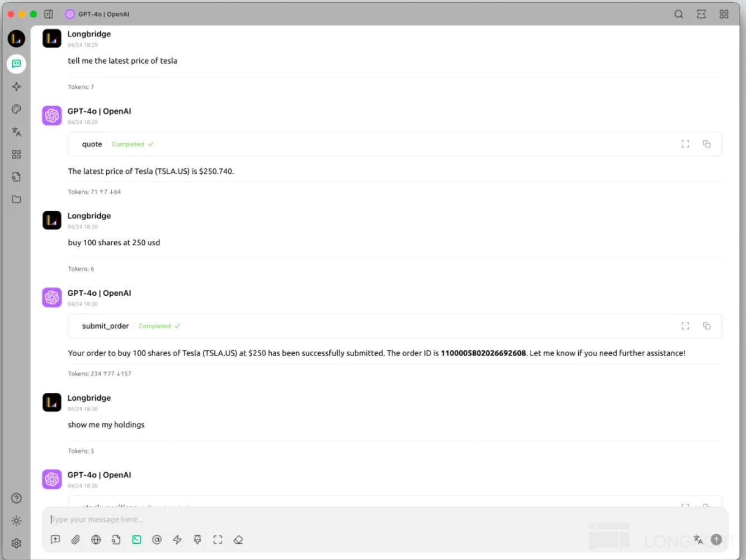Open the Translate page from the sidebar
The width and height of the screenshot is (746, 560).
pos(16,132)
